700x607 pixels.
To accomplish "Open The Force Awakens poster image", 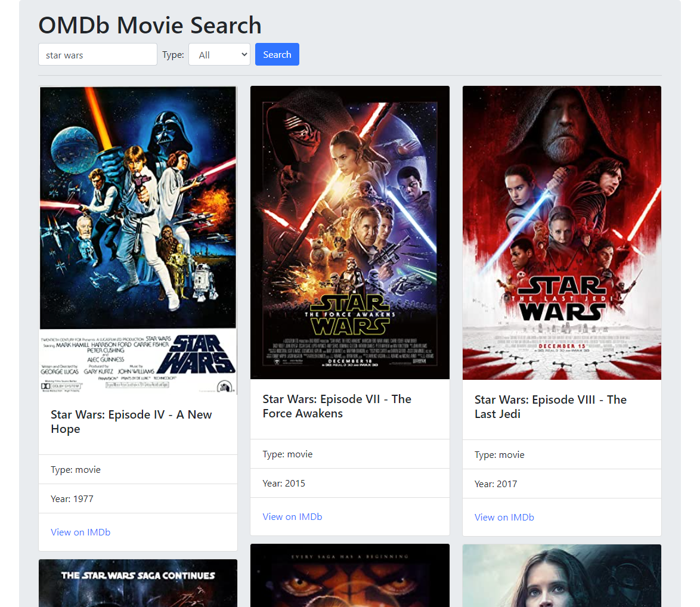I will [350, 233].
